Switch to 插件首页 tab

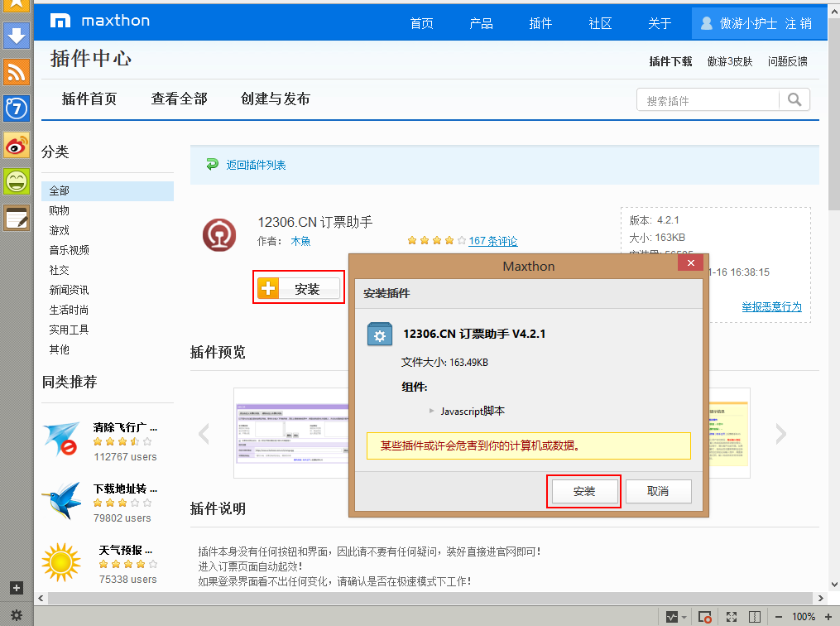pos(89,99)
